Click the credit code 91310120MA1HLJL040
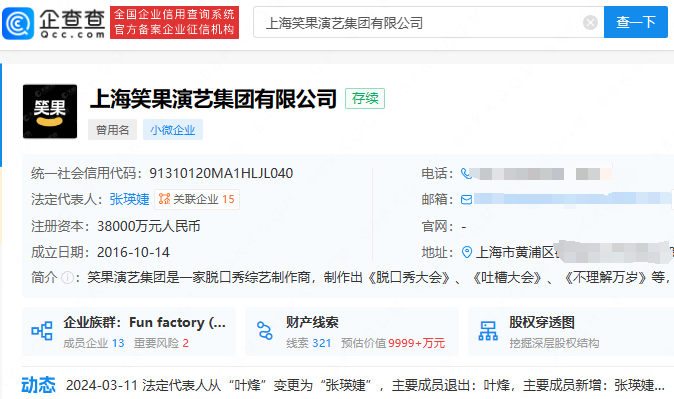This screenshot has height=399, width=674. click(x=221, y=173)
